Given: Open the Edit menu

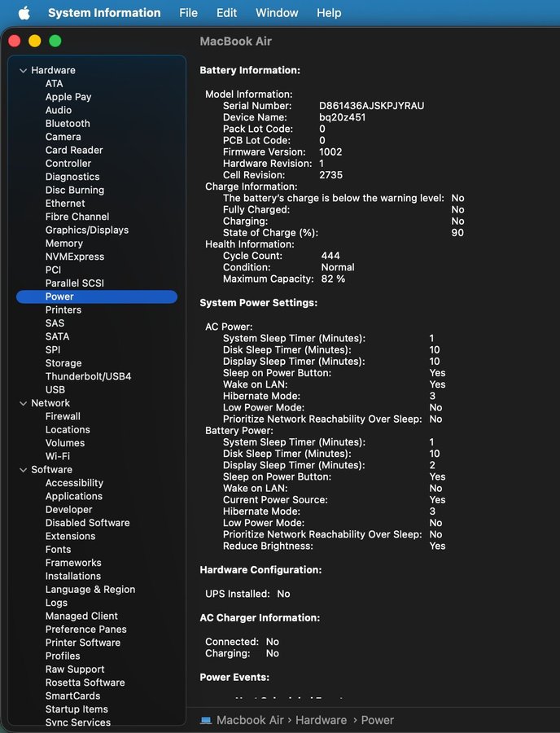Looking at the screenshot, I should 226,13.
